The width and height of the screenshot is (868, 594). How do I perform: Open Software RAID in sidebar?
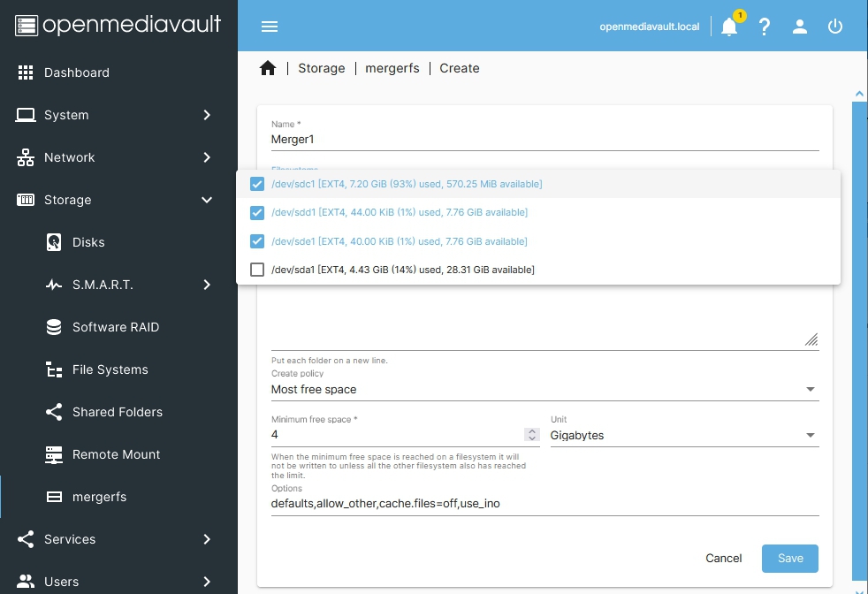[x=115, y=327]
